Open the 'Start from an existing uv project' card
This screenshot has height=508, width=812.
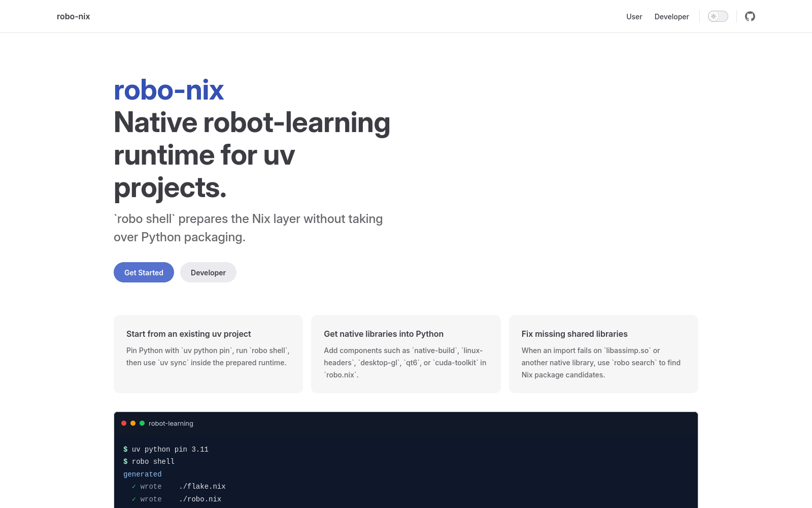pyautogui.click(x=208, y=354)
